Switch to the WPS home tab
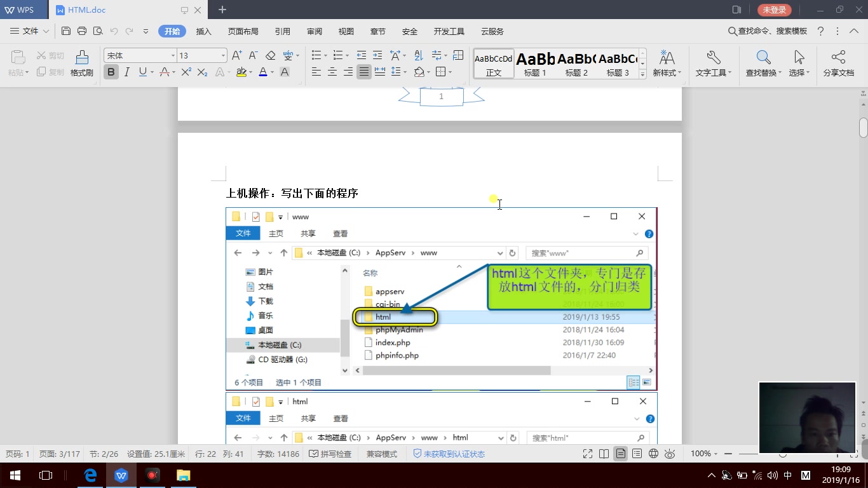Screen dimensions: 868x488 (x=24, y=10)
